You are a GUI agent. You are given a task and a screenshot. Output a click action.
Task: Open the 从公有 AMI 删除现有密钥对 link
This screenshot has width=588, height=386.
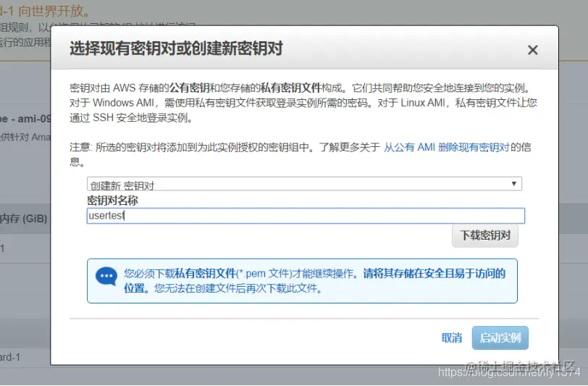[446, 148]
